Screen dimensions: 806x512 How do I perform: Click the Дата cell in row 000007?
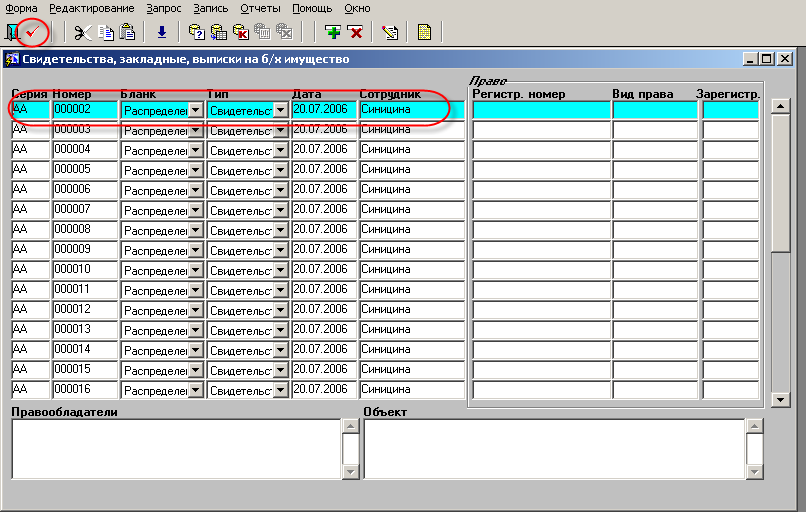point(324,210)
